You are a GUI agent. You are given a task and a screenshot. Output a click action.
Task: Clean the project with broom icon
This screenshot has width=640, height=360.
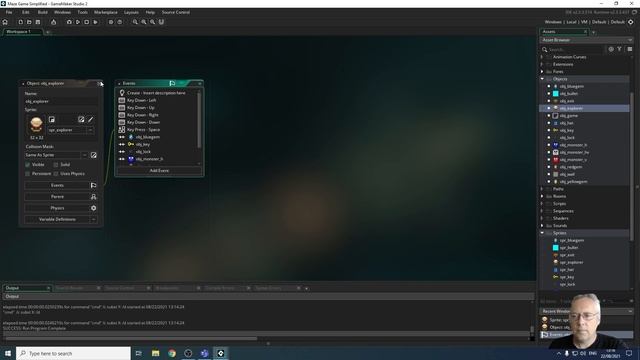pos(96,22)
